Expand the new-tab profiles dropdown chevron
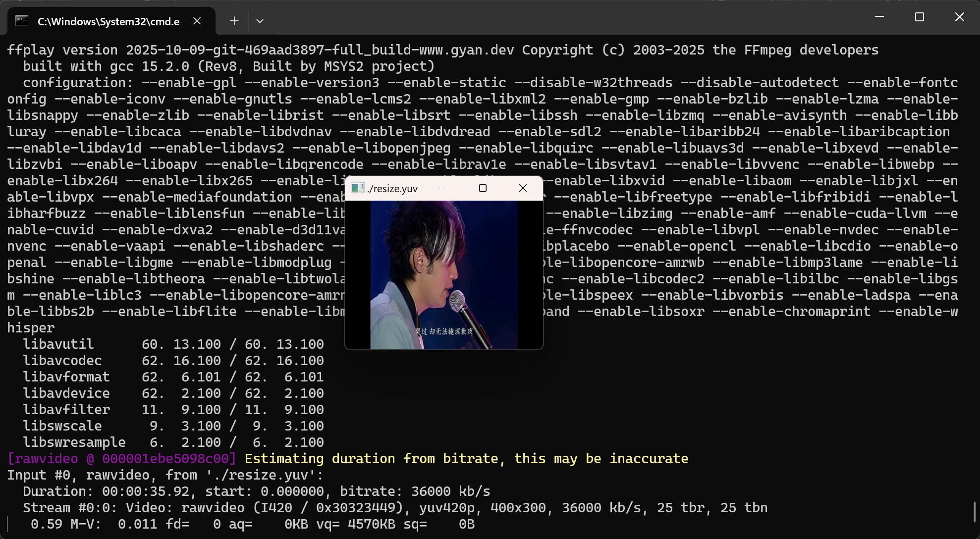The width and height of the screenshot is (980, 539). [x=260, y=21]
